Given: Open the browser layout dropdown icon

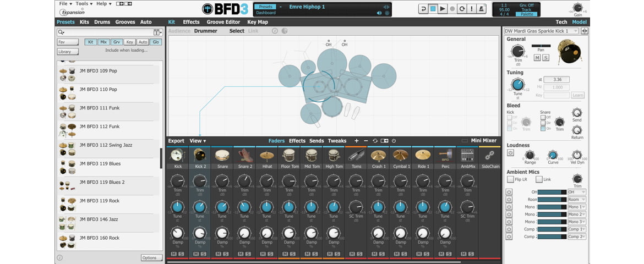Looking at the screenshot, I should [x=158, y=32].
